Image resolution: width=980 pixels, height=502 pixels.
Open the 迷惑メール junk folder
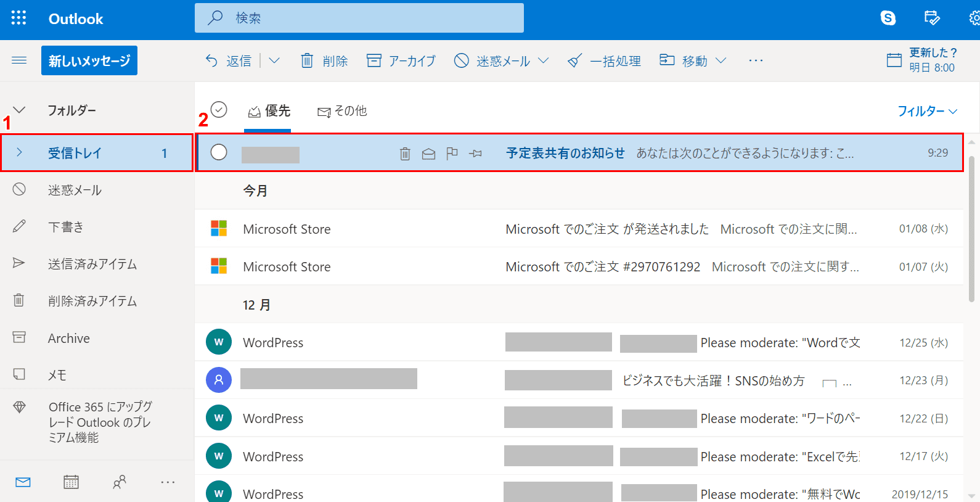tap(97, 190)
